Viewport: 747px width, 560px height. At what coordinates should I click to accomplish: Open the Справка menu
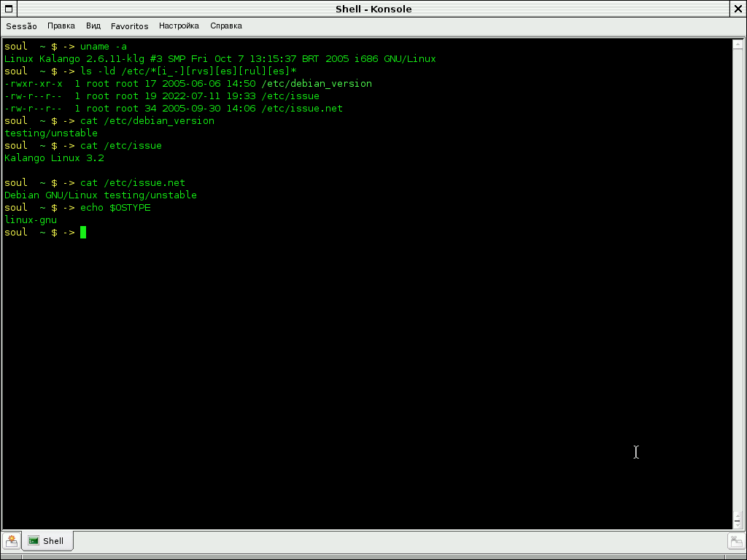click(x=226, y=26)
